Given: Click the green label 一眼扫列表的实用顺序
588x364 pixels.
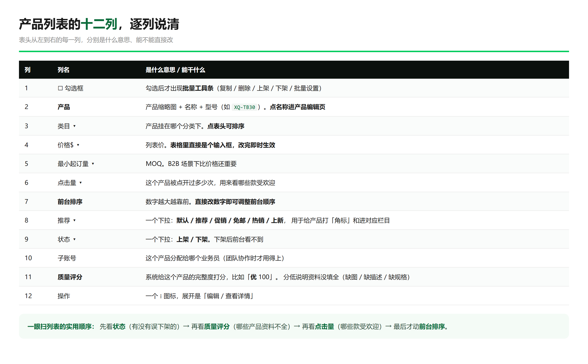Looking at the screenshot, I should tap(59, 327).
